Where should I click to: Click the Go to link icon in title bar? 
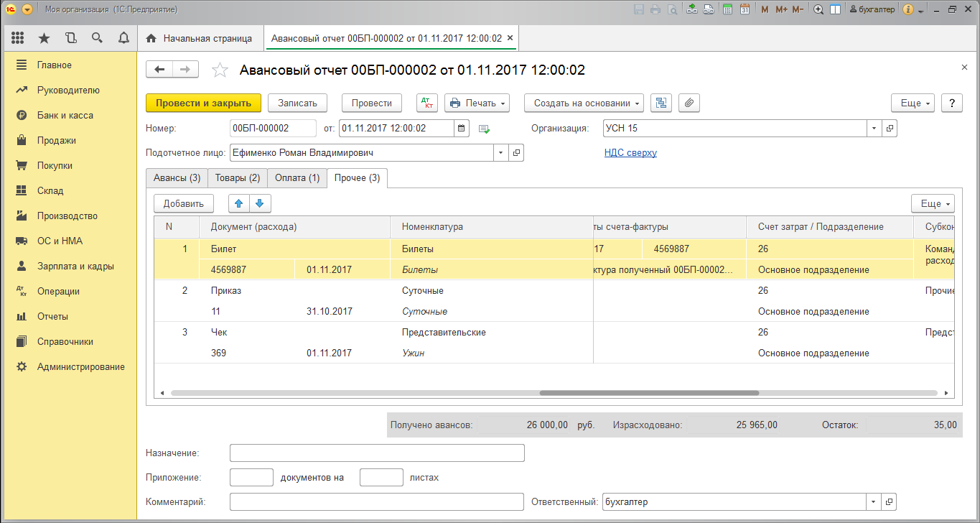[x=709, y=9]
